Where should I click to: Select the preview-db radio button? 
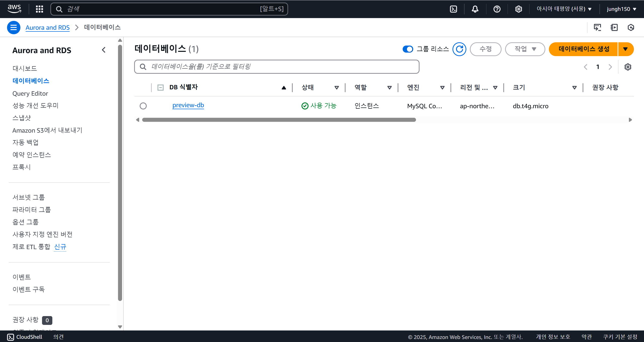[143, 106]
